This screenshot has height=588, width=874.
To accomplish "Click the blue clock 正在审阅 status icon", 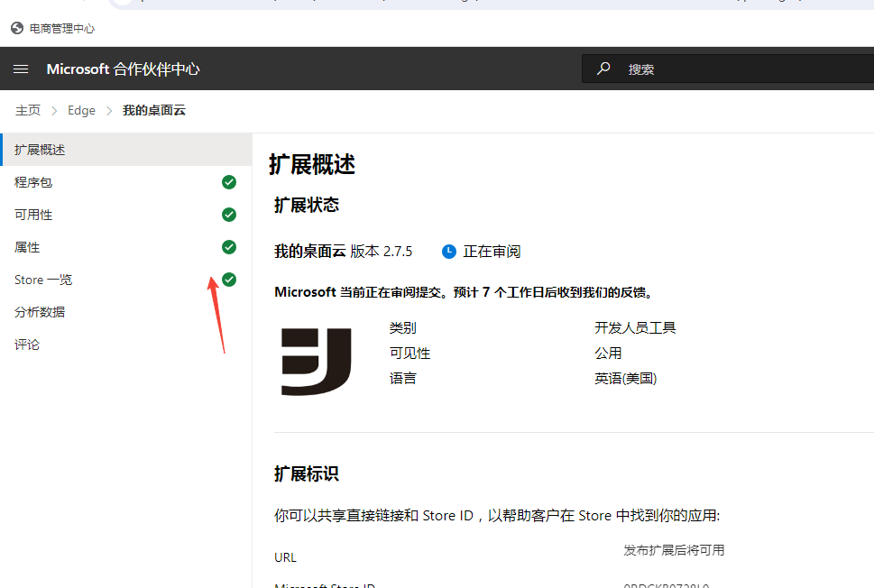I will pyautogui.click(x=449, y=252).
